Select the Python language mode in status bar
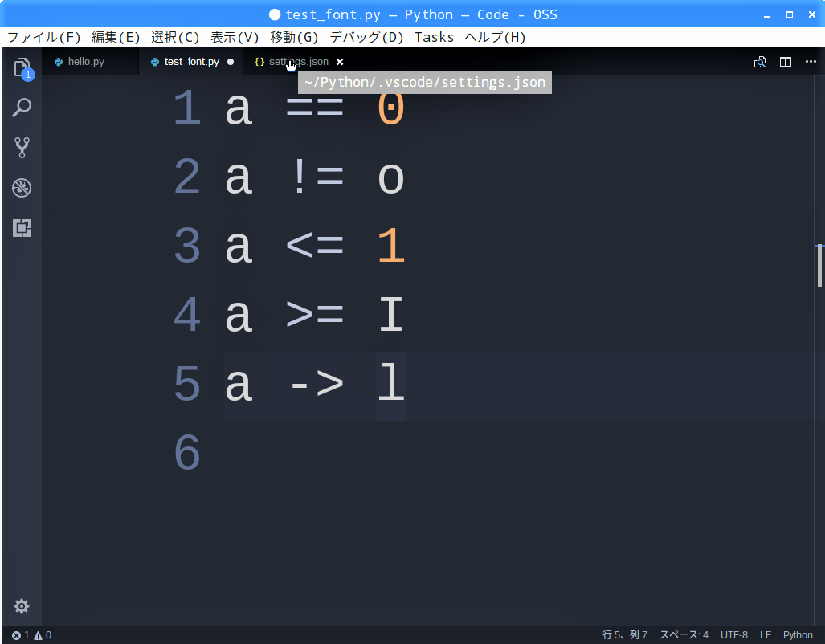The height and width of the screenshot is (644, 825). [x=798, y=635]
